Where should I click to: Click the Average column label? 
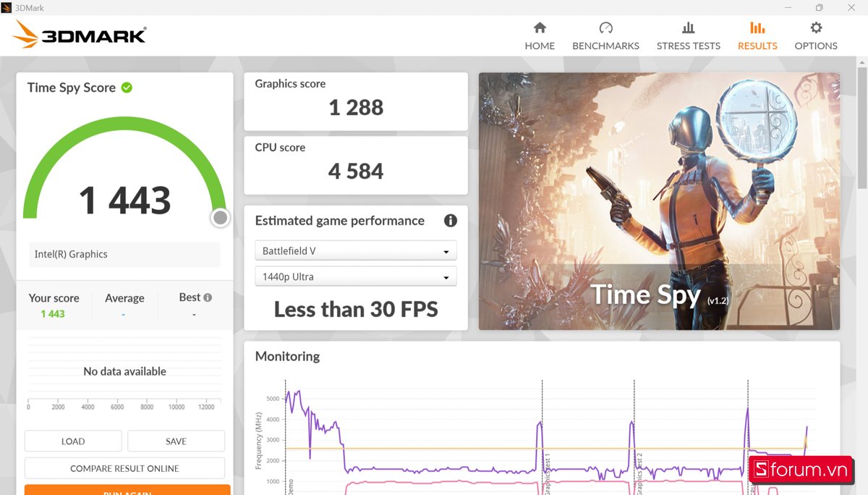(124, 298)
